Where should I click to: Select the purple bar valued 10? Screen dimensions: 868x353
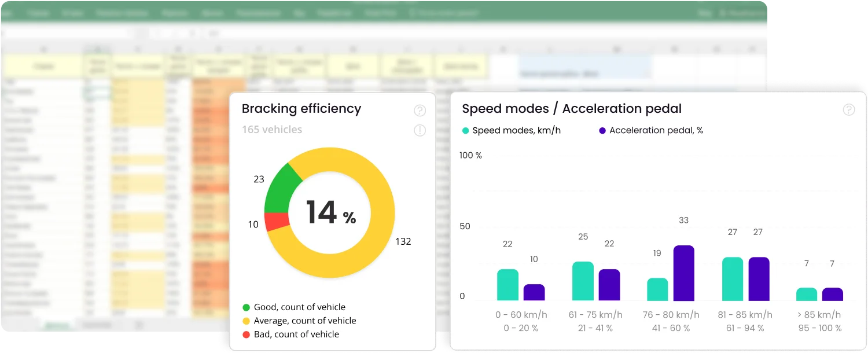pyautogui.click(x=534, y=292)
